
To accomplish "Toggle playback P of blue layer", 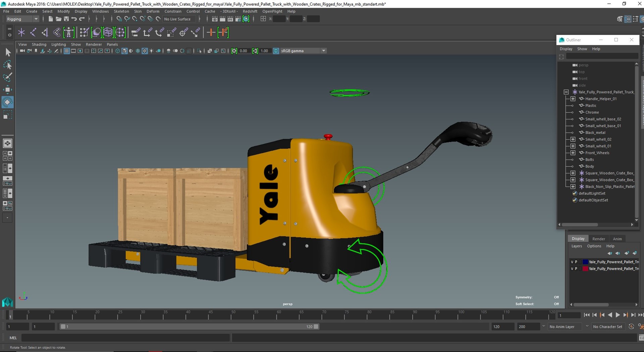I will point(576,262).
